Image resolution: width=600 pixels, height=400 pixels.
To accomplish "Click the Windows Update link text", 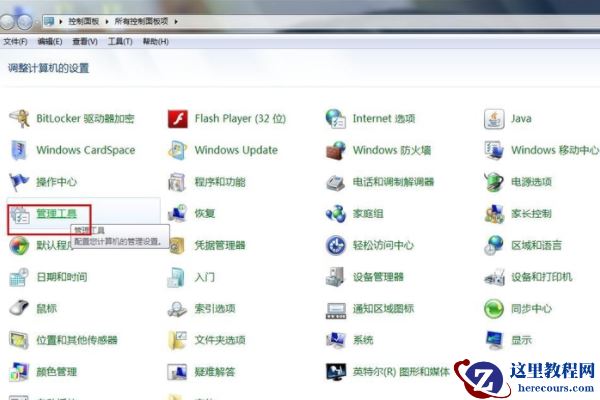I will click(x=236, y=150).
